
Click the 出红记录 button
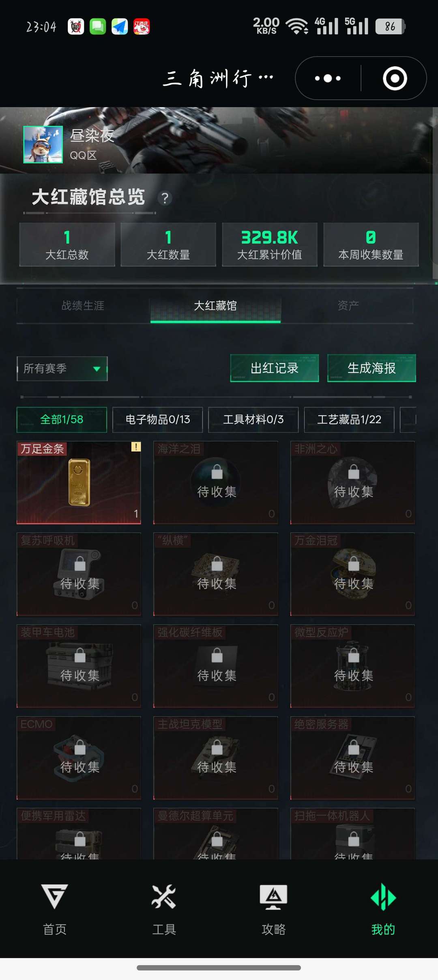tap(275, 368)
